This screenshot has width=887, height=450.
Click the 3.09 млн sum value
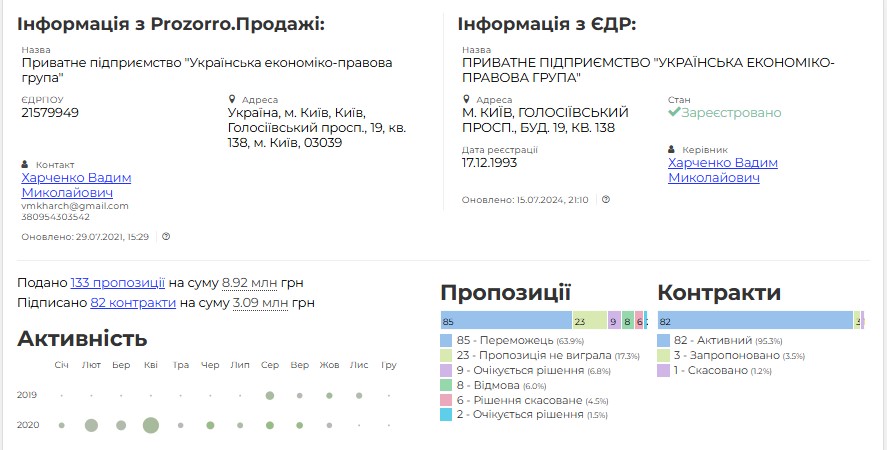[260, 302]
